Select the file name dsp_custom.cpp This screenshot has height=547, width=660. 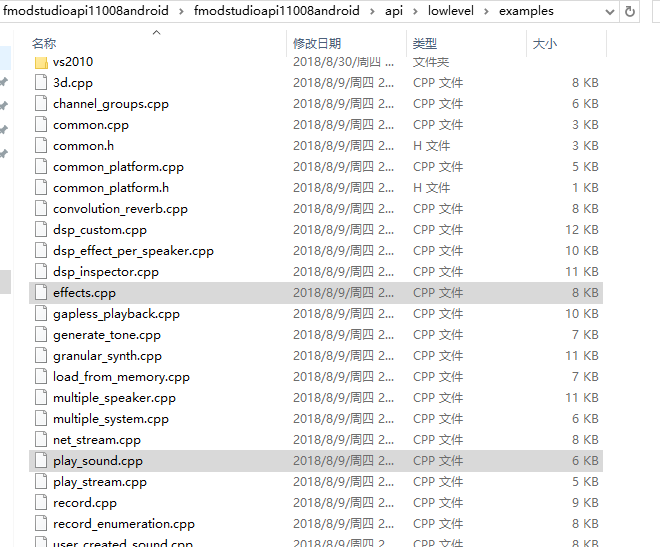pos(100,230)
